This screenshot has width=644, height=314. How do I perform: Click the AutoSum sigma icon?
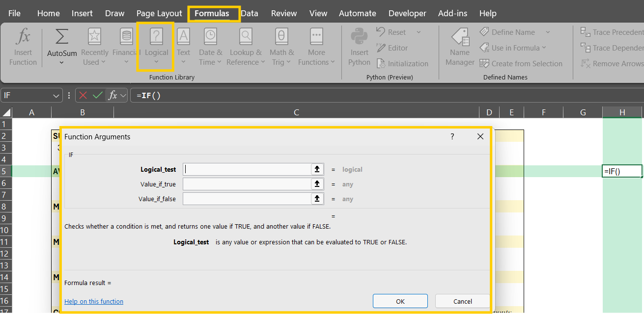pos(62,37)
